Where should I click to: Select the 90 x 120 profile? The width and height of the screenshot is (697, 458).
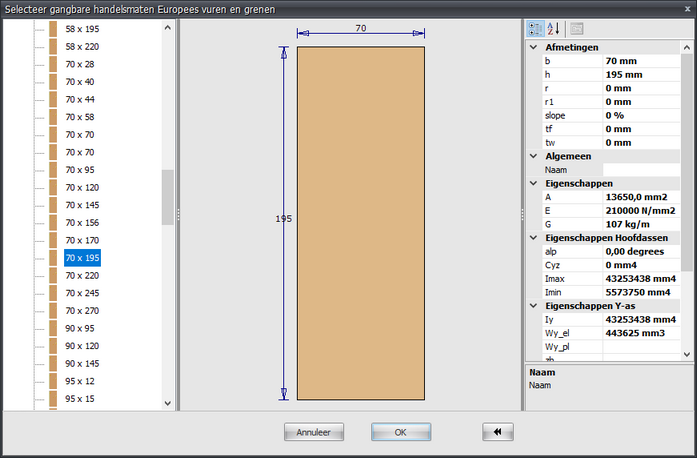pyautogui.click(x=82, y=346)
